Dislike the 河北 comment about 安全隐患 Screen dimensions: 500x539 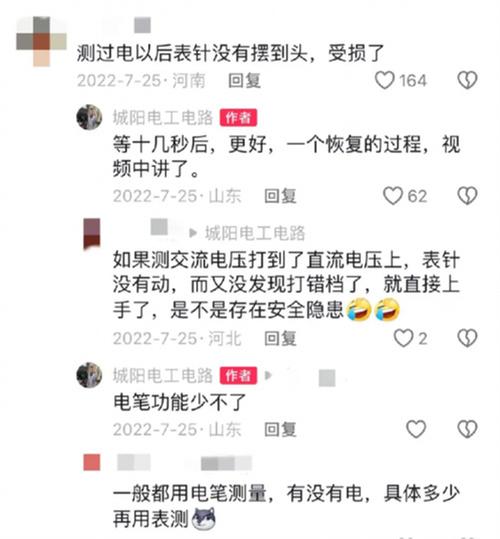[467, 338]
